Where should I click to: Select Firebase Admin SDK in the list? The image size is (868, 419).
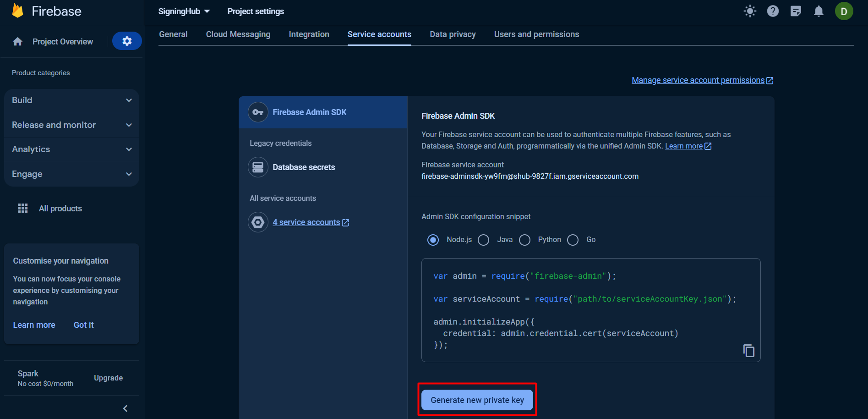pyautogui.click(x=323, y=112)
